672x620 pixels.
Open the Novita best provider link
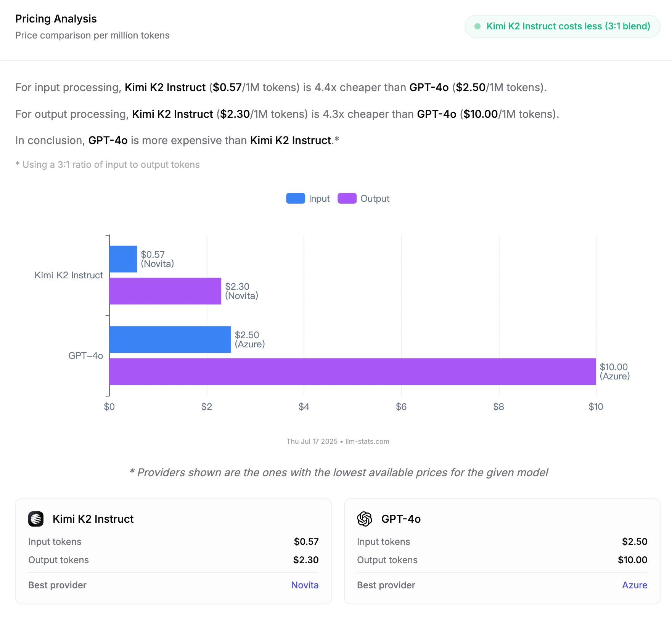305,585
